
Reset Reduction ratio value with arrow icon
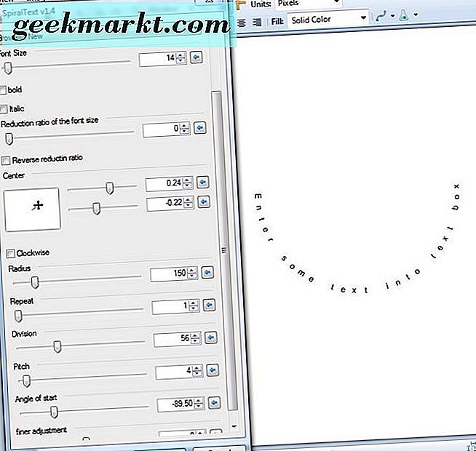tap(202, 129)
